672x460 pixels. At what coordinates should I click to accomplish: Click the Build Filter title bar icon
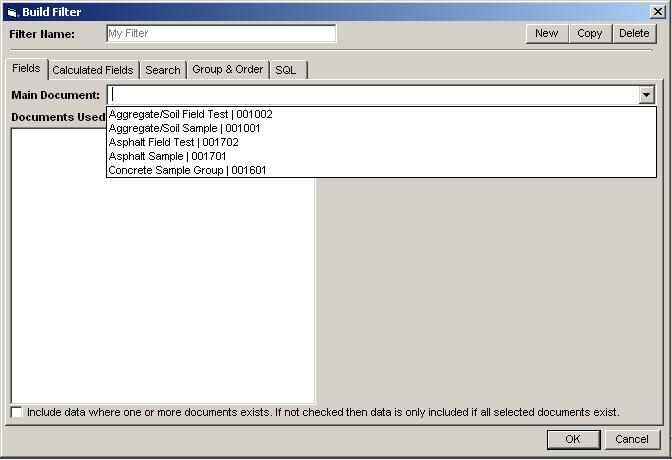(11, 11)
